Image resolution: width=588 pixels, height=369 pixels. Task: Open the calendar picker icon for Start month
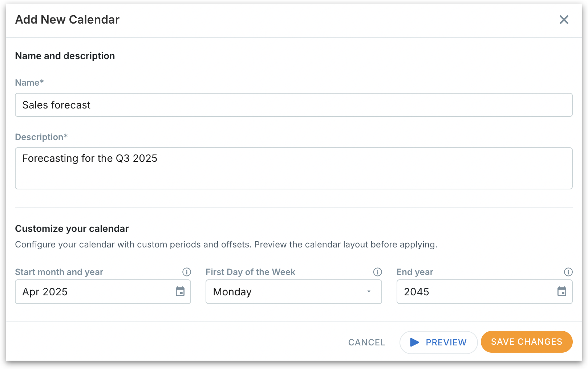180,291
